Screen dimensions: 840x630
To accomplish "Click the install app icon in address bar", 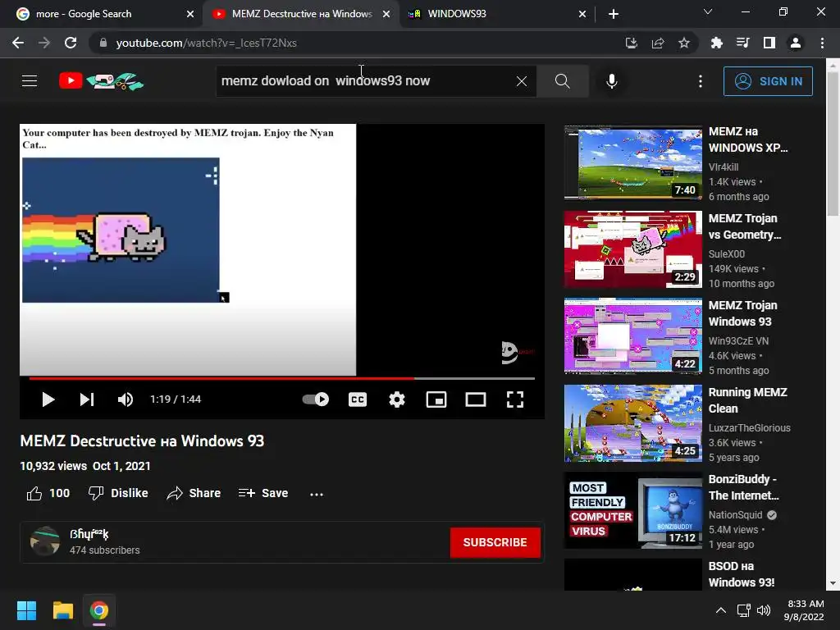I will click(x=632, y=43).
